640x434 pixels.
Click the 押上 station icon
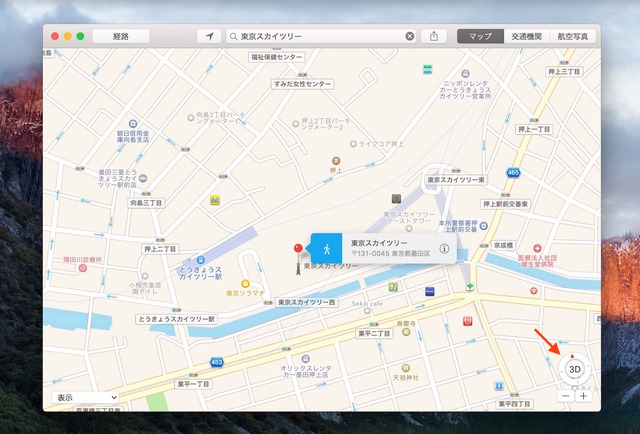(336, 161)
